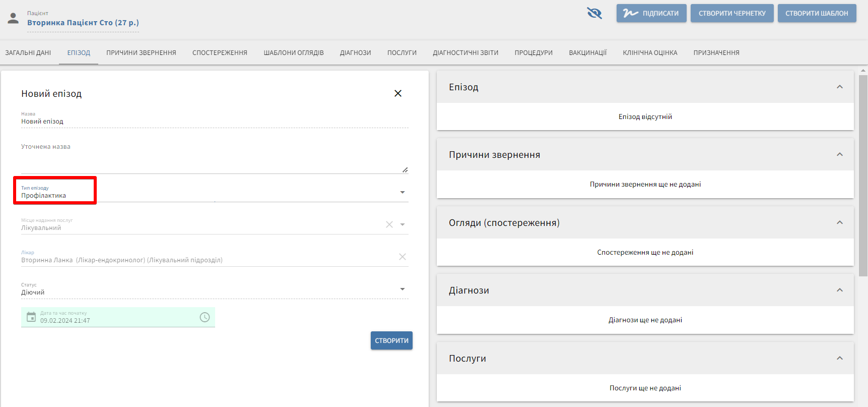Expand the Місце надання послуг dropdown arrow

click(x=403, y=224)
